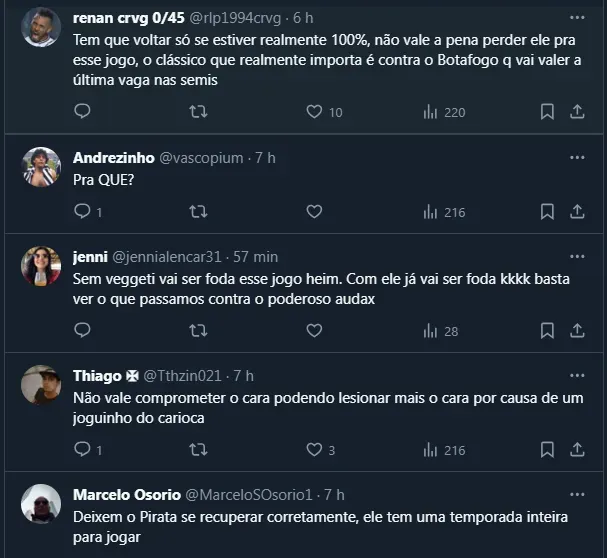Open Marcelo Osorio's tweet timestamp '7 h'
The width and height of the screenshot is (607, 558).
point(334,495)
